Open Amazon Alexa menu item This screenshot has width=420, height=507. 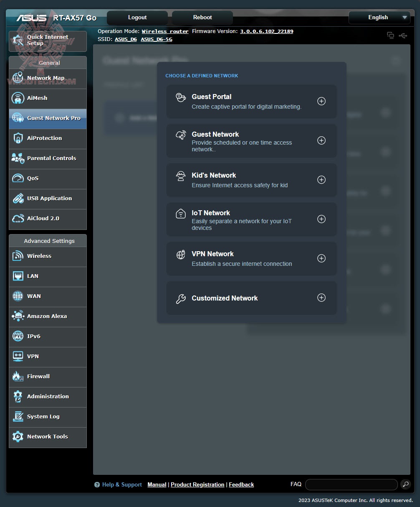(48, 317)
